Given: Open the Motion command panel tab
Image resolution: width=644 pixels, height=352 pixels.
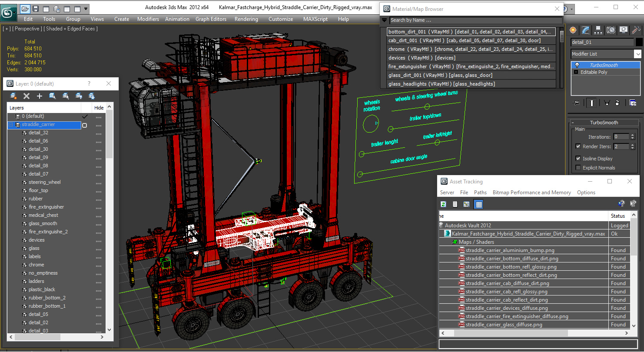Looking at the screenshot, I should coord(611,30).
